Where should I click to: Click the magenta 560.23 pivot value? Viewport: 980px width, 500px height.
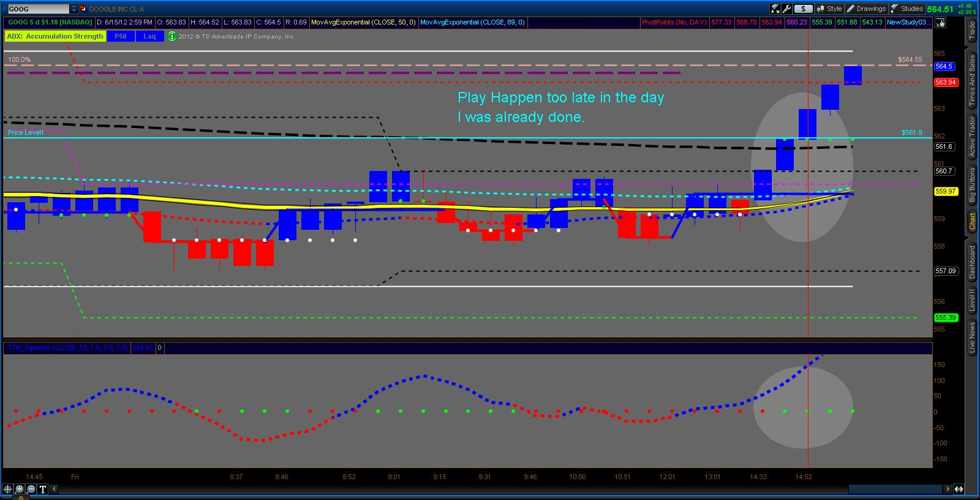(x=796, y=22)
